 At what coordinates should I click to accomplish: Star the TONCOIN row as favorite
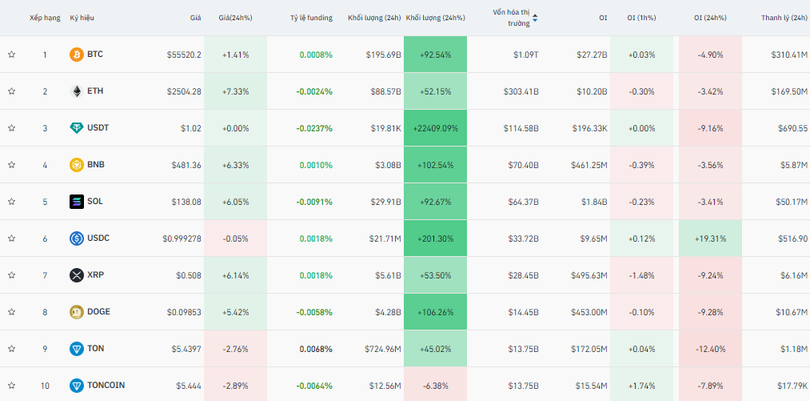pos(12,385)
